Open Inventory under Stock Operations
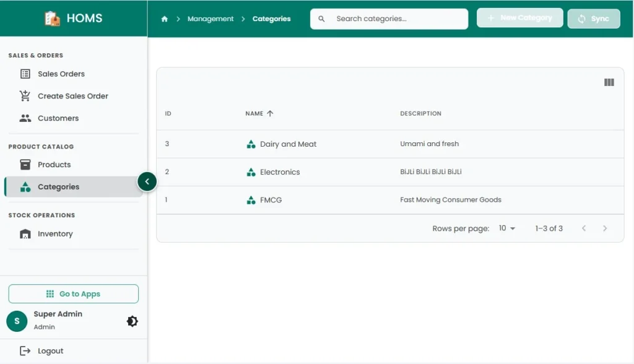Screen dimensions: 634x364 tap(55, 234)
